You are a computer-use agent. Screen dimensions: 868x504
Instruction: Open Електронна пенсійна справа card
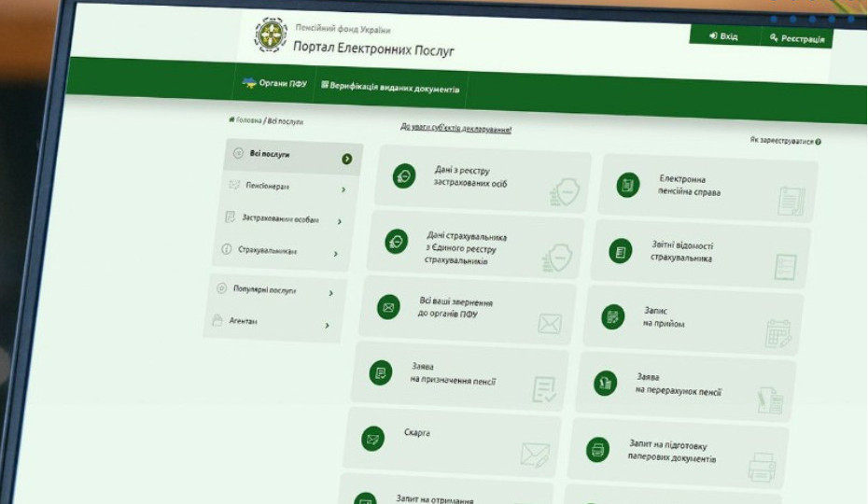(707, 189)
